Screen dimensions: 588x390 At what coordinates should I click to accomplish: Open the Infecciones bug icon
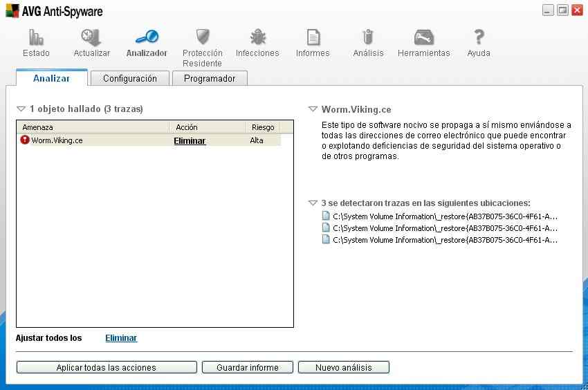[x=257, y=38]
